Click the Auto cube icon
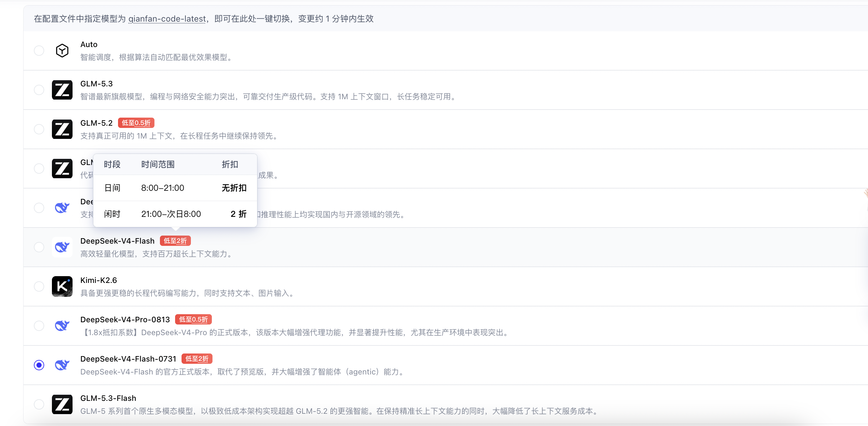868x426 pixels. [62, 51]
